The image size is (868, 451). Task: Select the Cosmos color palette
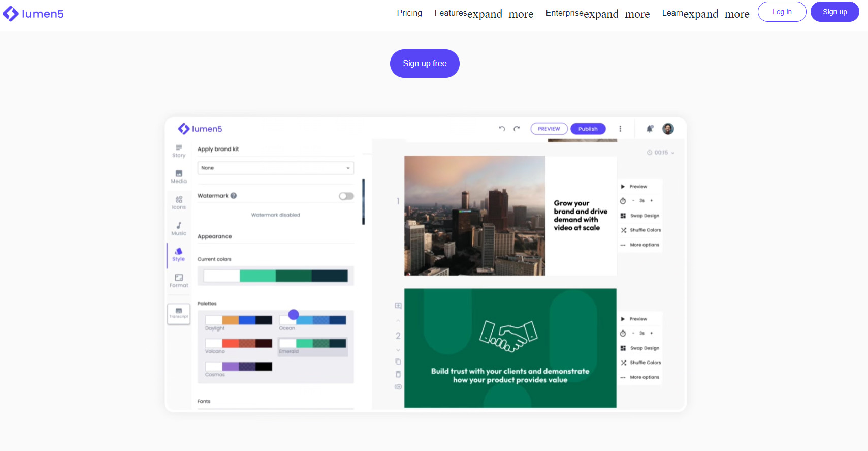point(239,367)
